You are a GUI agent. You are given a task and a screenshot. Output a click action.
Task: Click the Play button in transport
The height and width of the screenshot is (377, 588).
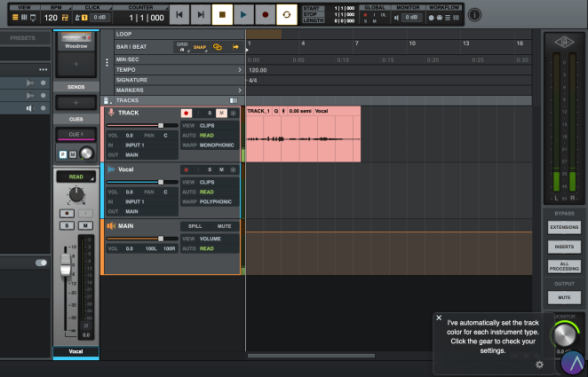coord(243,14)
